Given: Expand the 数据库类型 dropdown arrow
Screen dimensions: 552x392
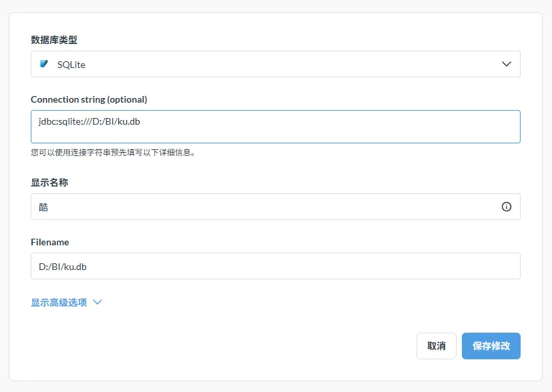Looking at the screenshot, I should [x=506, y=64].
